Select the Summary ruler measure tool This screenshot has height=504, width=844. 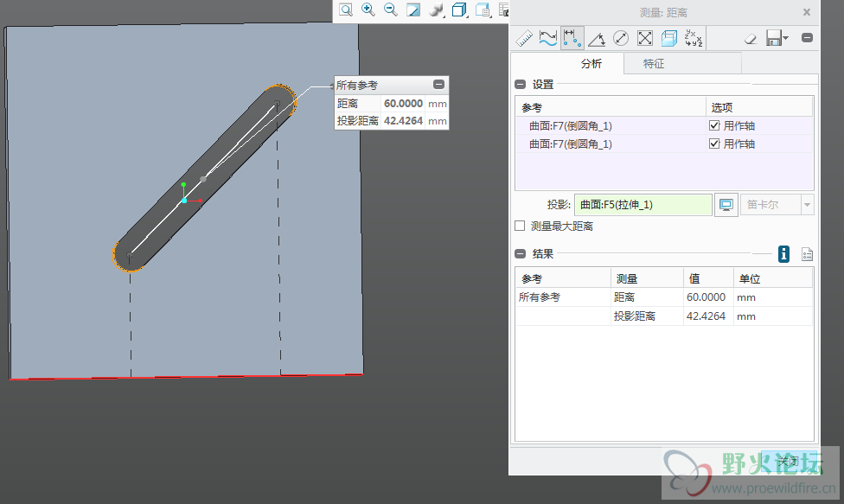[x=524, y=38]
